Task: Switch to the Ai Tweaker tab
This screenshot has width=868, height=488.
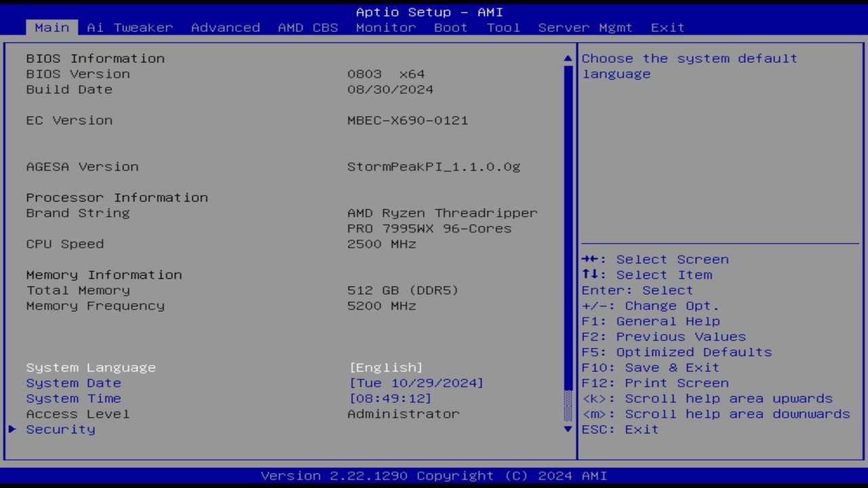Action: point(130,28)
